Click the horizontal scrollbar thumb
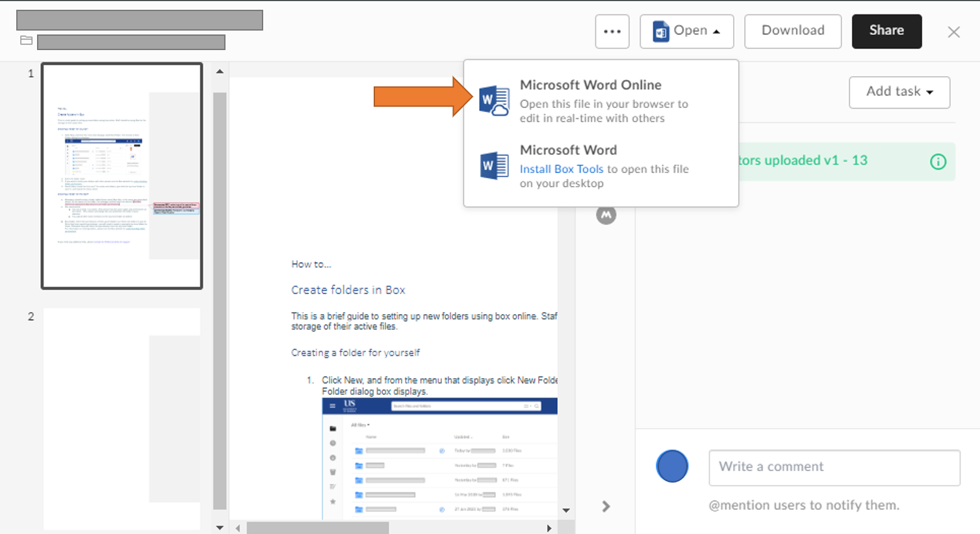The image size is (980, 534). tap(318, 528)
